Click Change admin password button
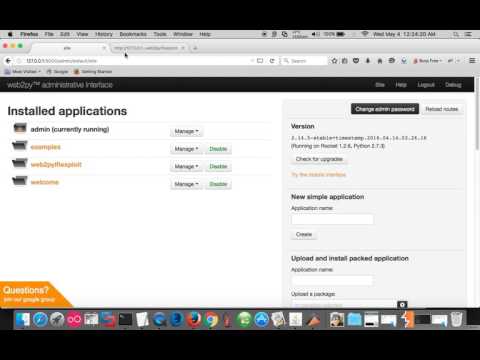Viewport: 480px width, 360px height. [x=385, y=109]
